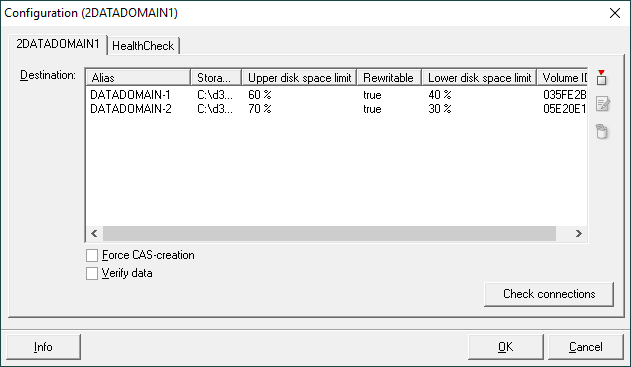The width and height of the screenshot is (631, 367).
Task: Close the Configuration dialog
Action: (615, 13)
